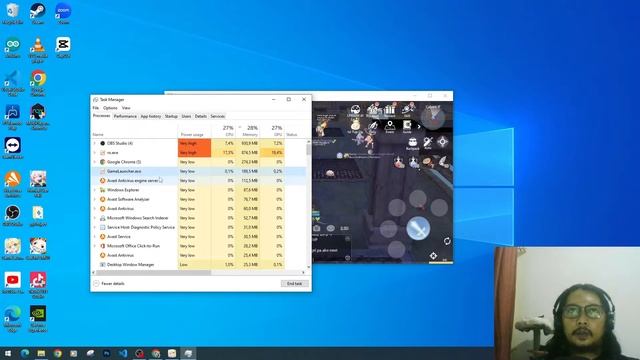The height and width of the screenshot is (360, 640).
Task: Sort processes by Power usage column
Action: [194, 131]
